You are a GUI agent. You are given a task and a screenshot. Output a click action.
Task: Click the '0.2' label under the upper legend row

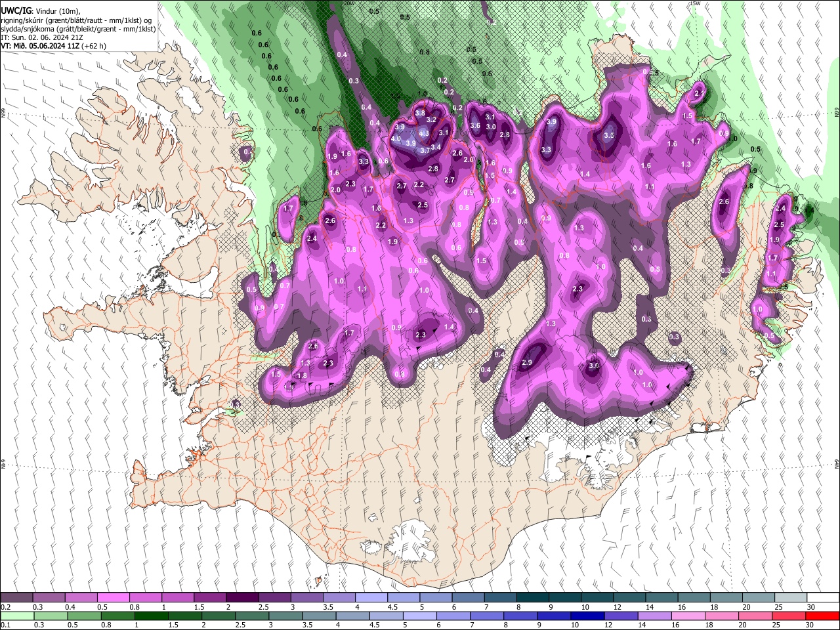pyautogui.click(x=6, y=607)
